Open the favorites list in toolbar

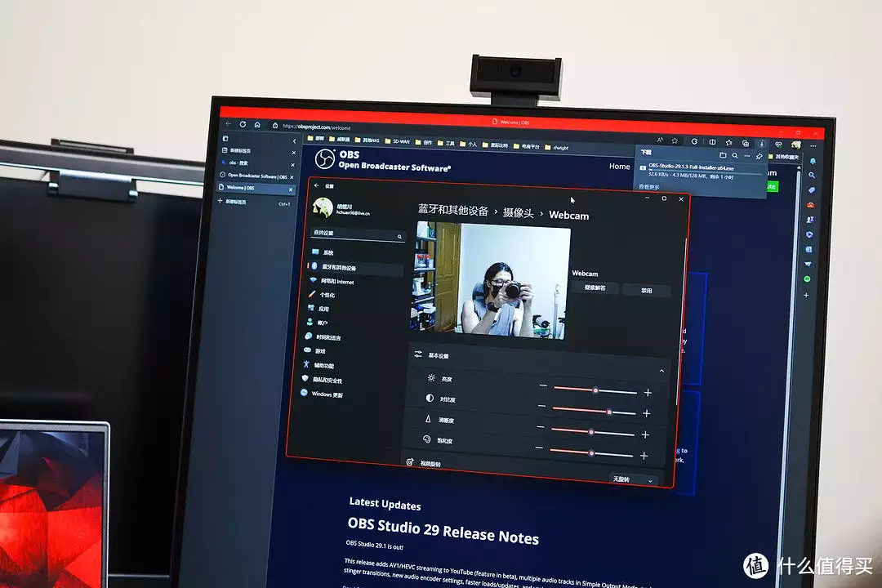pos(729,142)
